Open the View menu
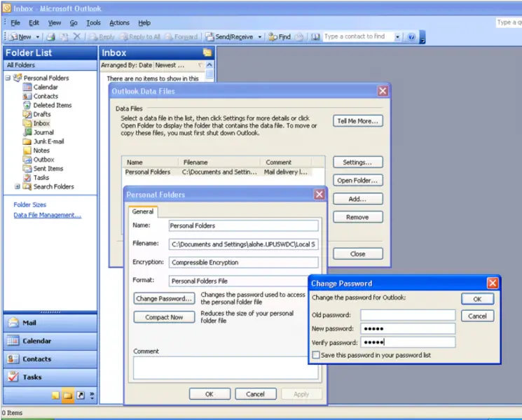The width and height of the screenshot is (522, 420). pyautogui.click(x=54, y=23)
